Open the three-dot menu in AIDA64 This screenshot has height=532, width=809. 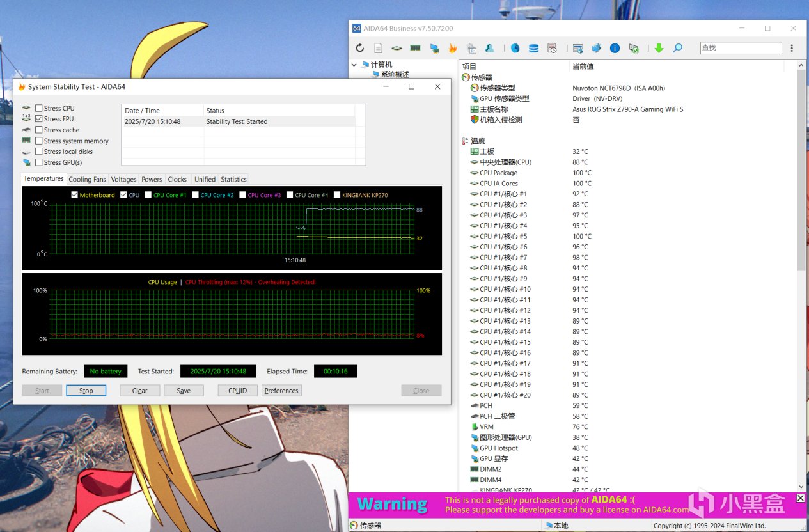[x=792, y=48]
